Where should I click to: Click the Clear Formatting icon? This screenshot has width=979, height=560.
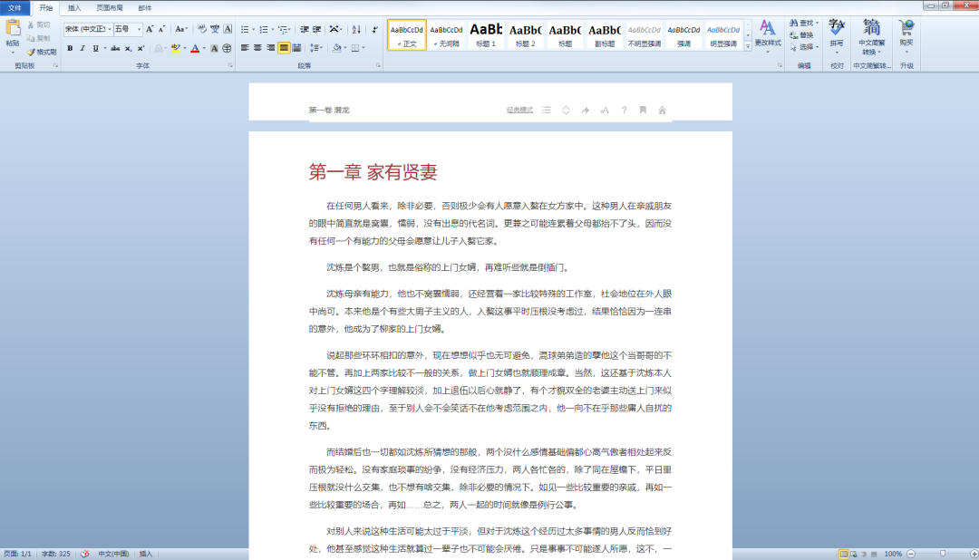pyautogui.click(x=201, y=29)
